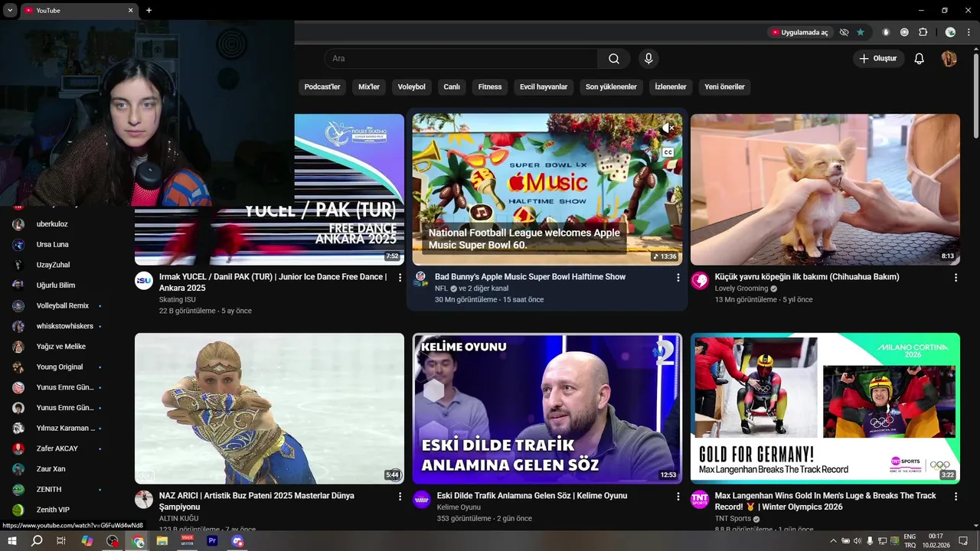Click the Oluştur create button
Screen dimensions: 980x551
[x=878, y=59]
